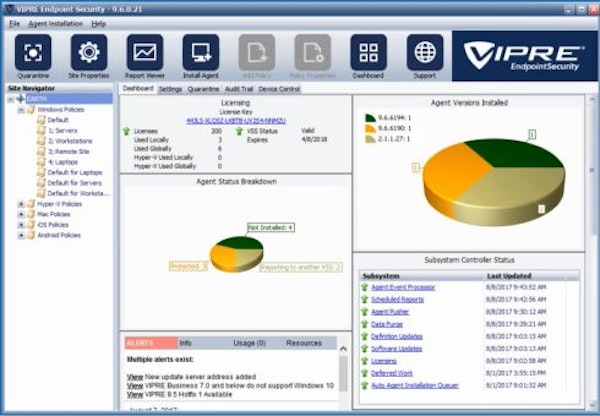
Task: Click the folder icon for 2; Workstations
Action: pyautogui.click(x=41, y=141)
